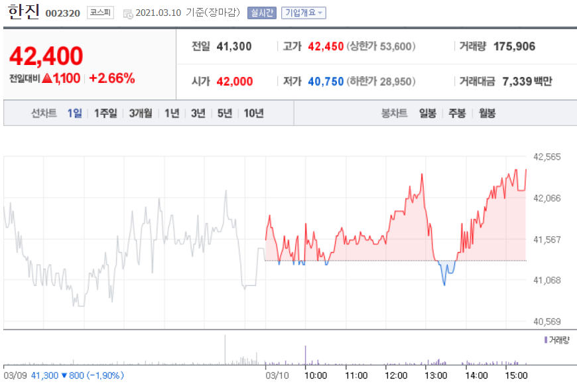Select the 3년 line chart tab
Image resolution: width=577 pixels, height=392 pixels.
point(198,113)
